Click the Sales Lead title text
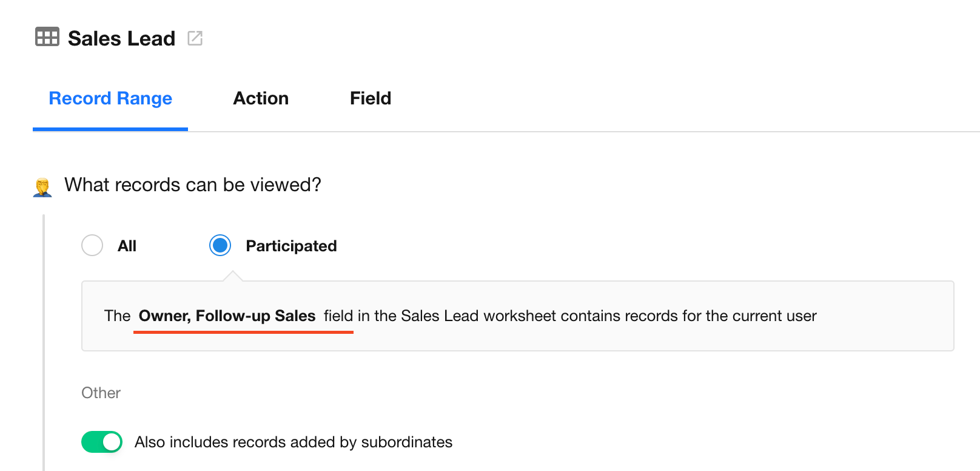Screen dimensions: 980x471 point(121,38)
